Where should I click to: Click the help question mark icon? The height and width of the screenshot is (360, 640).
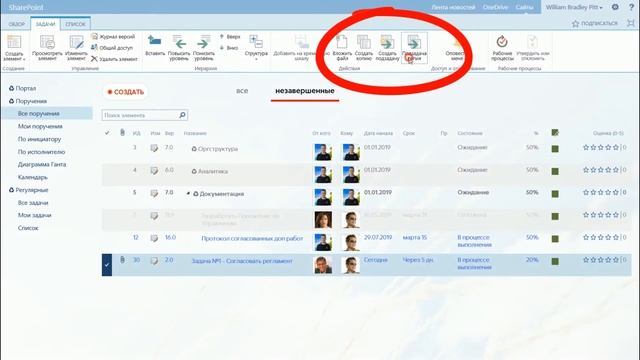(631, 7)
